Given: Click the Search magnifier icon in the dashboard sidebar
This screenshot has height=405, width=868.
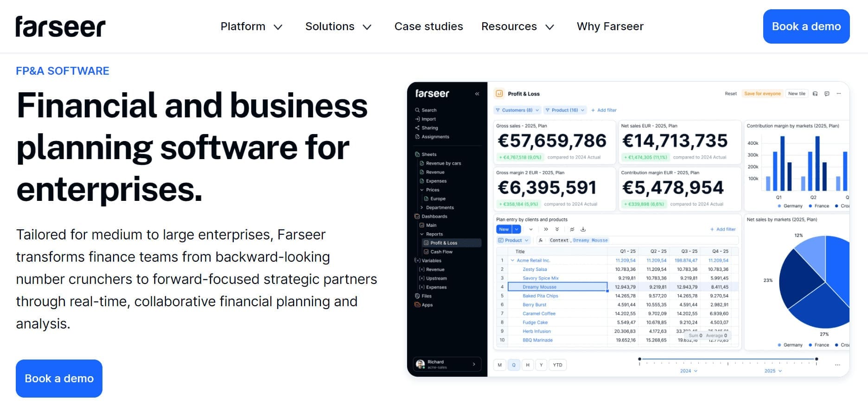Looking at the screenshot, I should click(x=417, y=110).
